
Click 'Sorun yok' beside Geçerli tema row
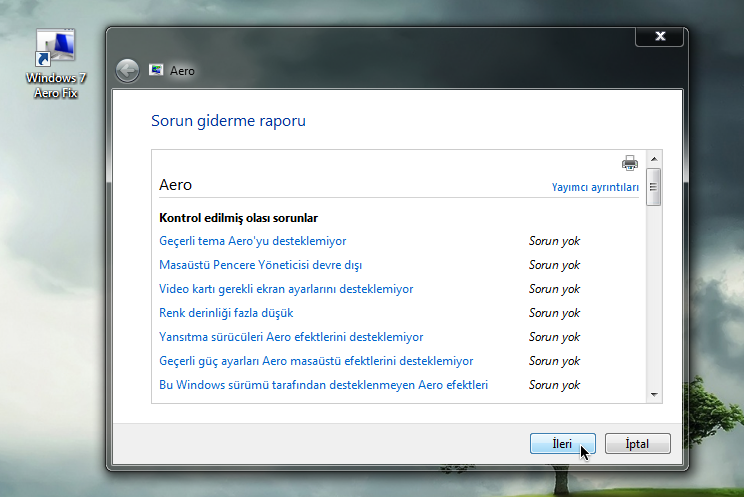tap(554, 241)
